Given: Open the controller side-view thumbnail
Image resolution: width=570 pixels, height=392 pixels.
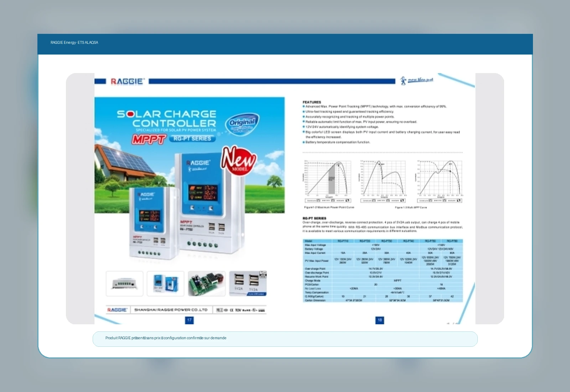Looking at the screenshot, I should coord(124,284).
